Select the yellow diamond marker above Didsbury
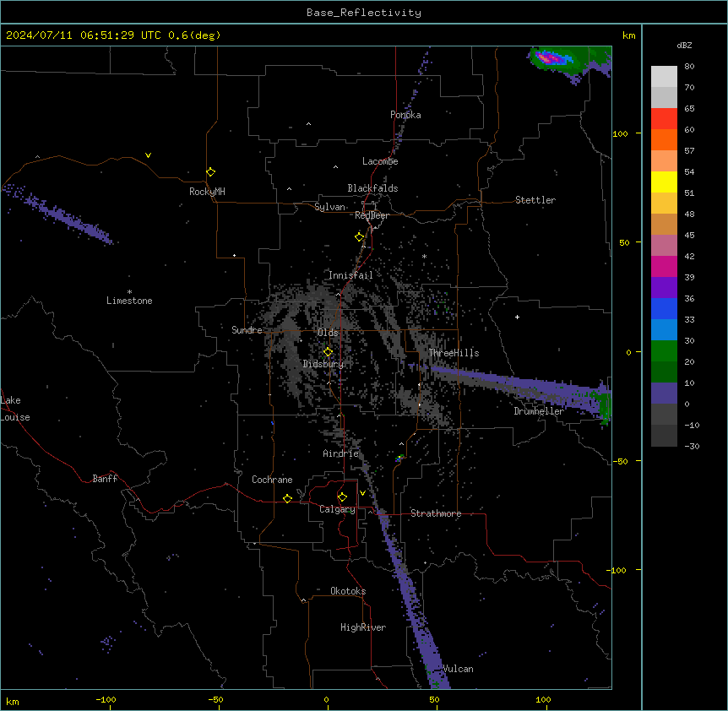 [328, 352]
